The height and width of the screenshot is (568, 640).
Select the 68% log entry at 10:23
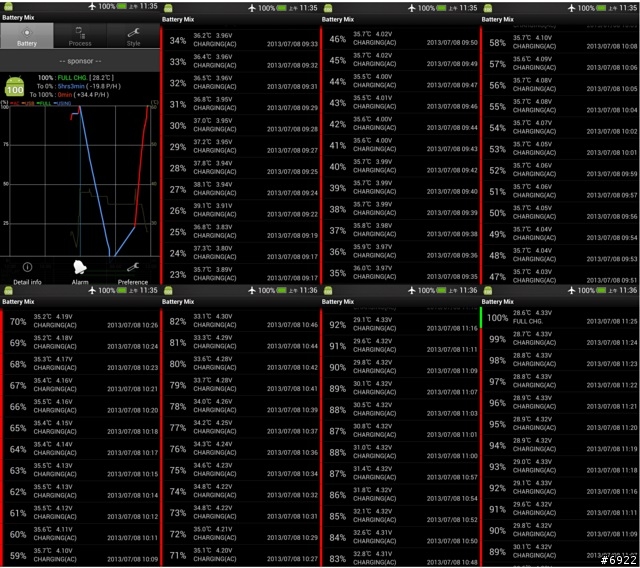tap(81, 364)
